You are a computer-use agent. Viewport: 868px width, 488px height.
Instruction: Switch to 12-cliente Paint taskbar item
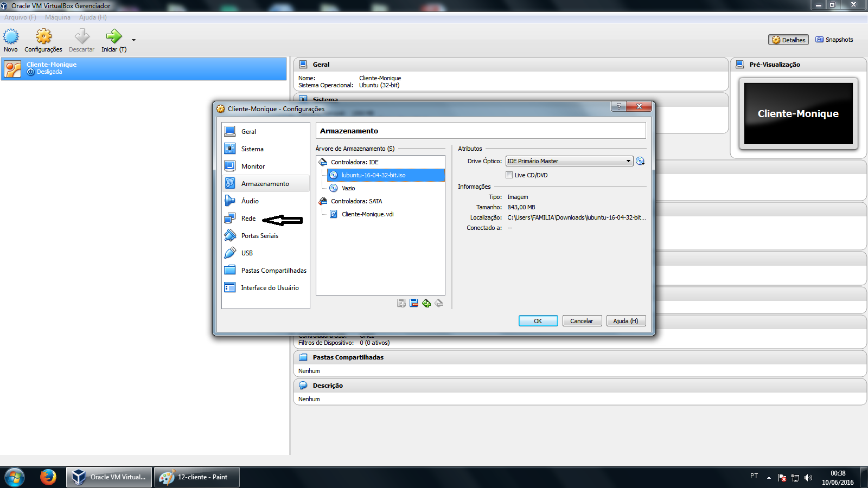click(x=196, y=477)
